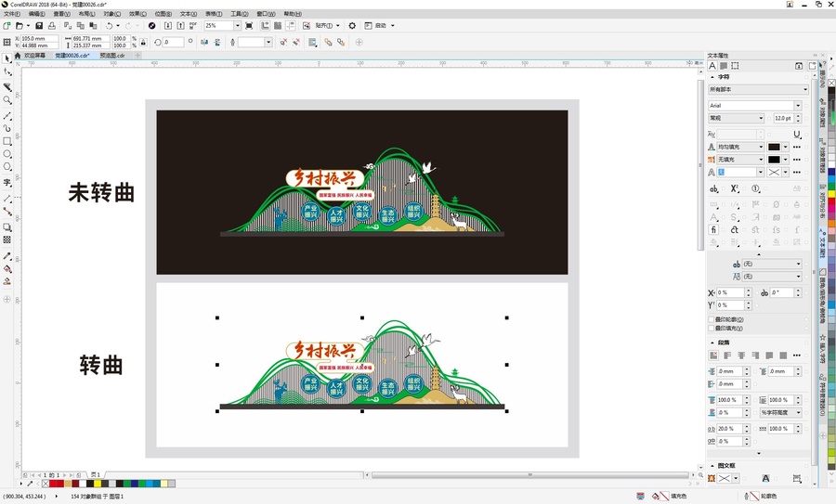This screenshot has height=504, width=836.
Task: Select the Rectangle tool
Action: click(x=7, y=141)
